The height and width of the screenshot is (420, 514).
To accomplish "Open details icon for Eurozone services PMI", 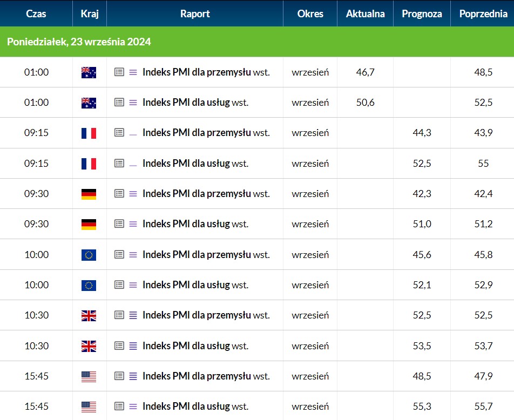I will pos(119,284).
